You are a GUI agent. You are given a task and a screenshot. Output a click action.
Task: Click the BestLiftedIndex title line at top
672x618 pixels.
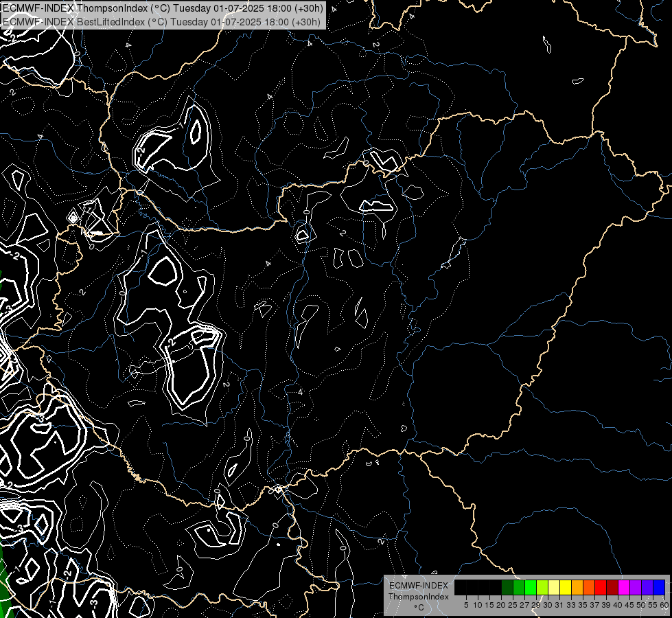(x=161, y=21)
